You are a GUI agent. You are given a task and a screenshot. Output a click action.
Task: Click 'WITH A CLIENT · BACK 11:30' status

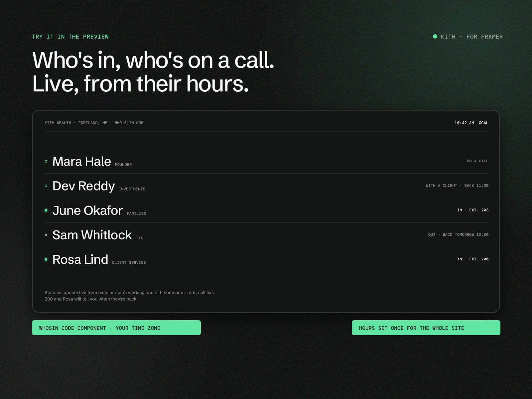coord(457,186)
